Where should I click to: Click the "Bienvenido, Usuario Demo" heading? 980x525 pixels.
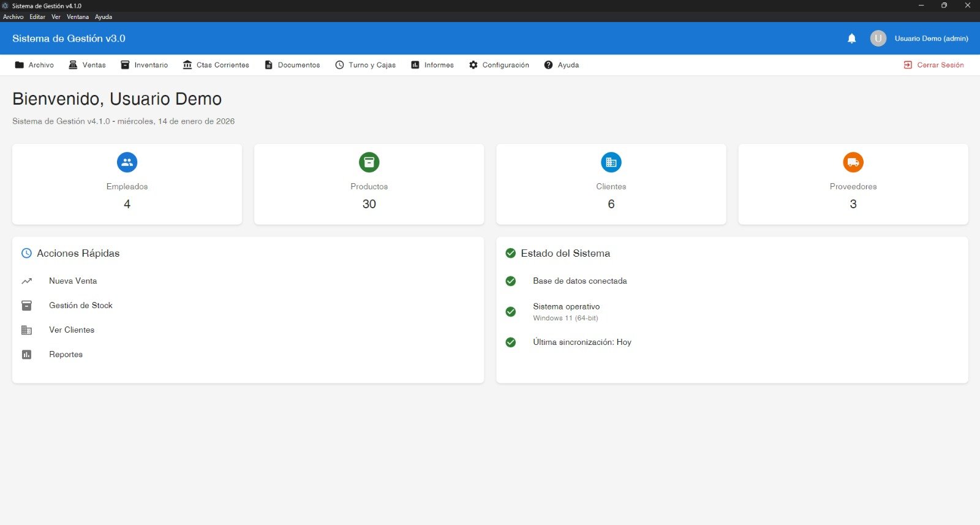coord(117,99)
